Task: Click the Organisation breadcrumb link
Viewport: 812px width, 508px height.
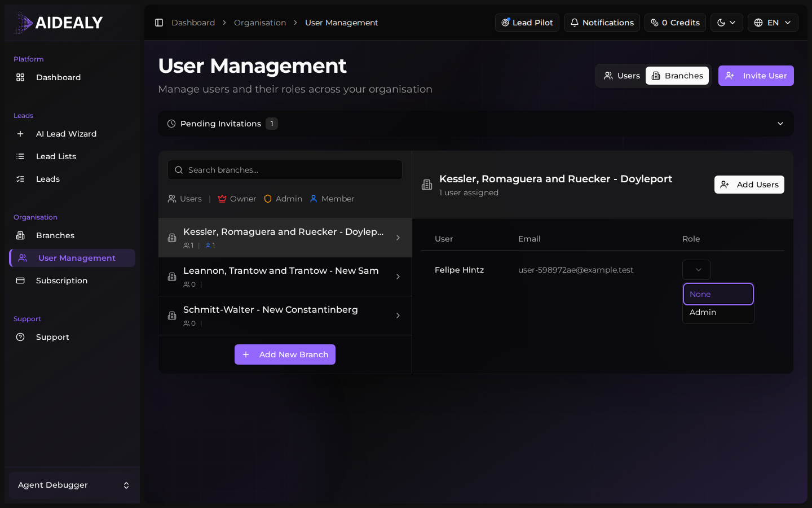Action: click(260, 23)
